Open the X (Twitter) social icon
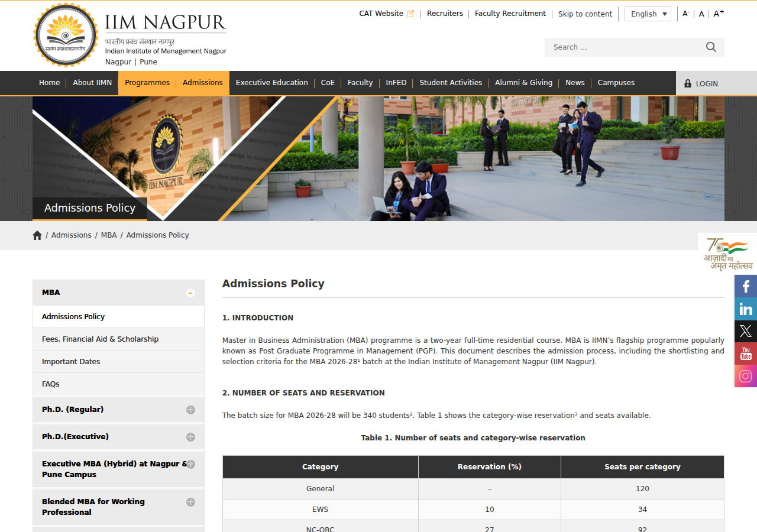Screen dimensions: 757x532 point(746,331)
